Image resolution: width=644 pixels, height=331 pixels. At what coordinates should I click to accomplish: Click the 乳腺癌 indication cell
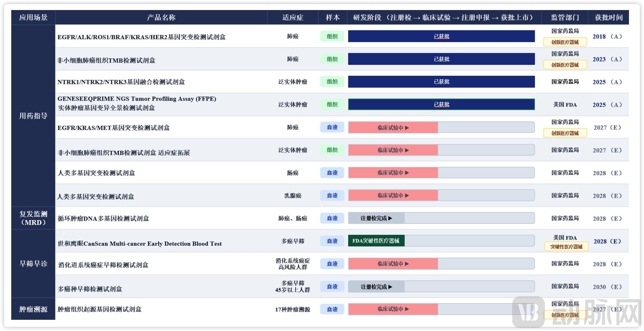coord(293,196)
